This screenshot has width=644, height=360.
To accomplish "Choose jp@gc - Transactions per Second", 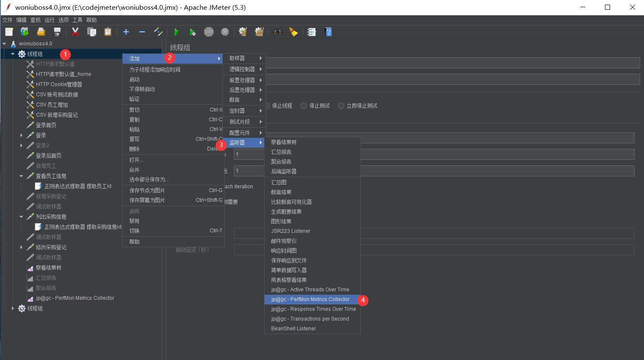I will click(x=312, y=319).
